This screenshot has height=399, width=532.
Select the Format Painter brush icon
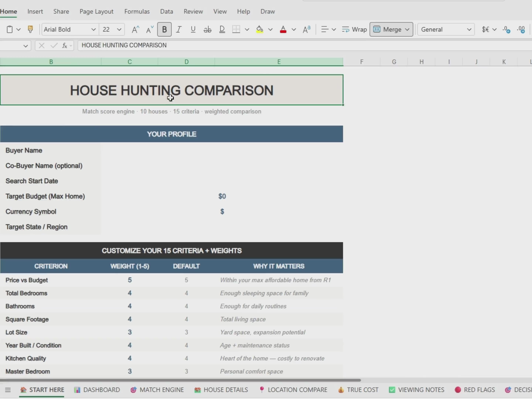pos(30,29)
